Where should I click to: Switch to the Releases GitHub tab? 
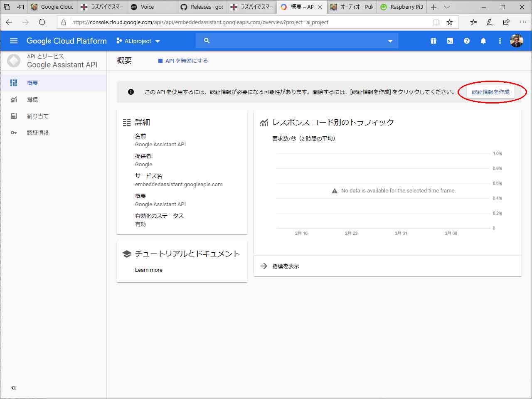coord(202,7)
